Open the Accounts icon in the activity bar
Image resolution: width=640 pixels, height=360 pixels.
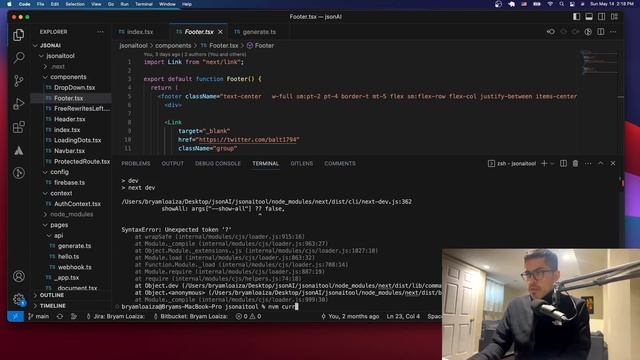(x=18, y=276)
